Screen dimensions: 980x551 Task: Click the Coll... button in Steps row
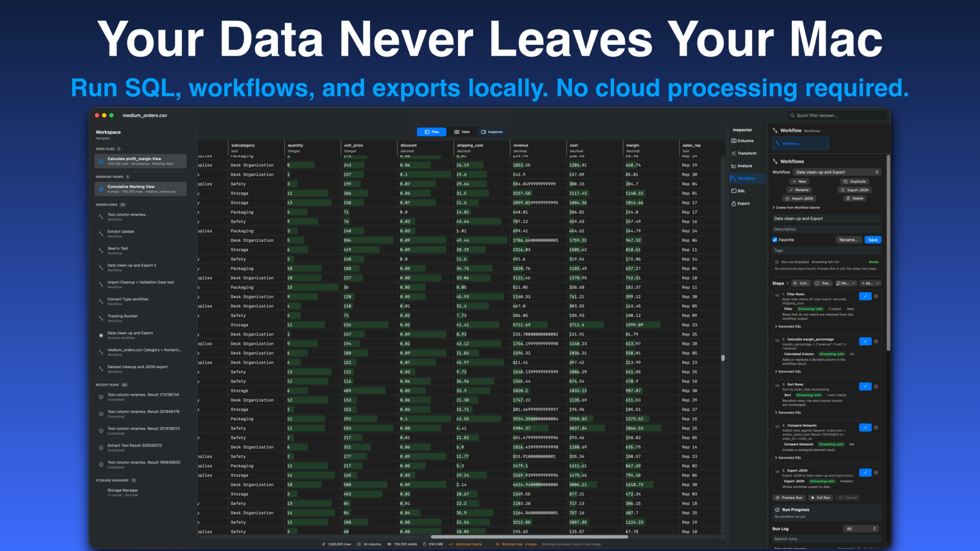(x=802, y=283)
